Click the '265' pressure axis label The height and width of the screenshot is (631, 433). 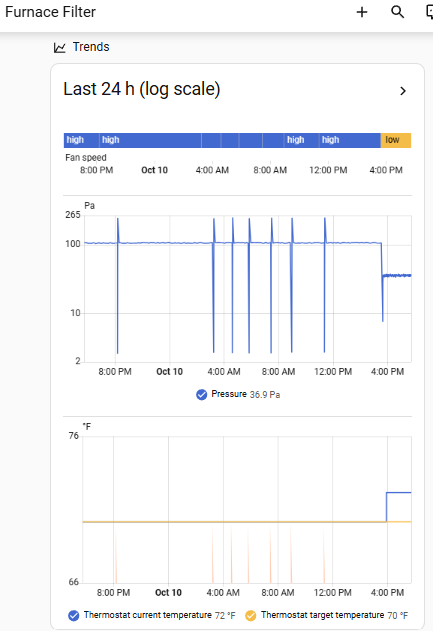pyautogui.click(x=73, y=215)
